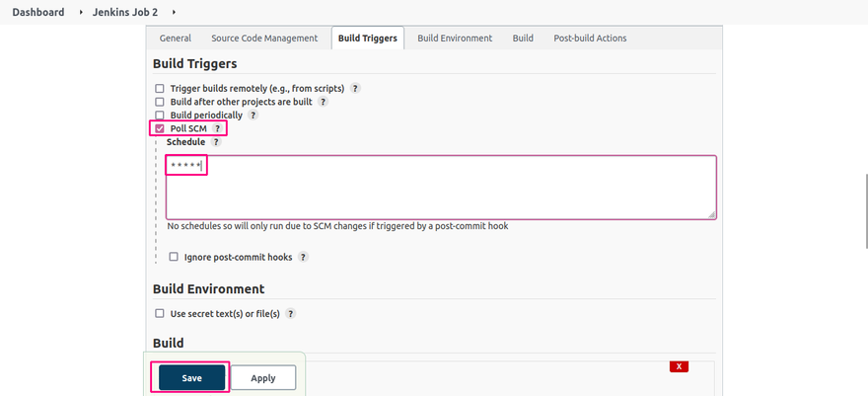Screen dimensions: 868x396
Task: Go to the Build Environment tab
Action: point(455,39)
